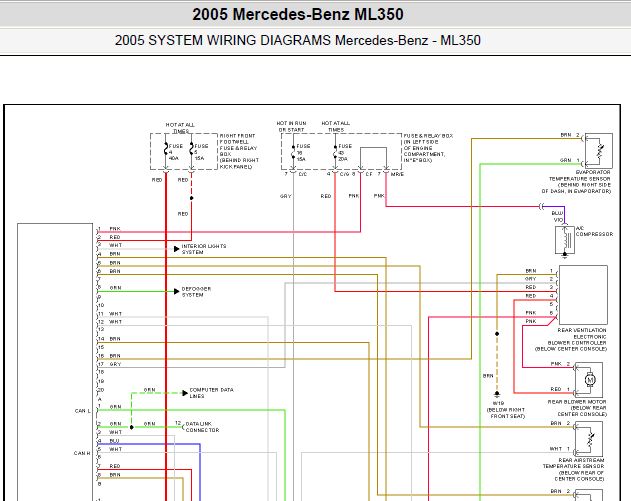Click the W19 ground point symbol
Screen dimensions: 631x501
497,394
